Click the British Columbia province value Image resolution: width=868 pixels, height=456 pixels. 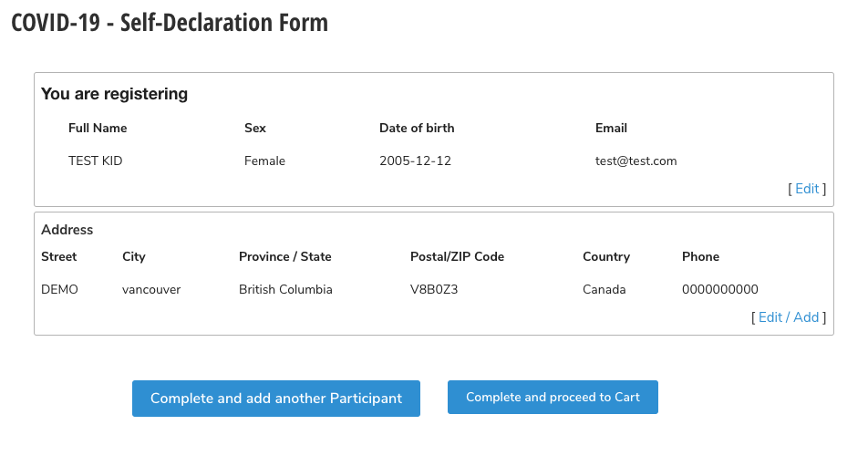[x=285, y=290]
